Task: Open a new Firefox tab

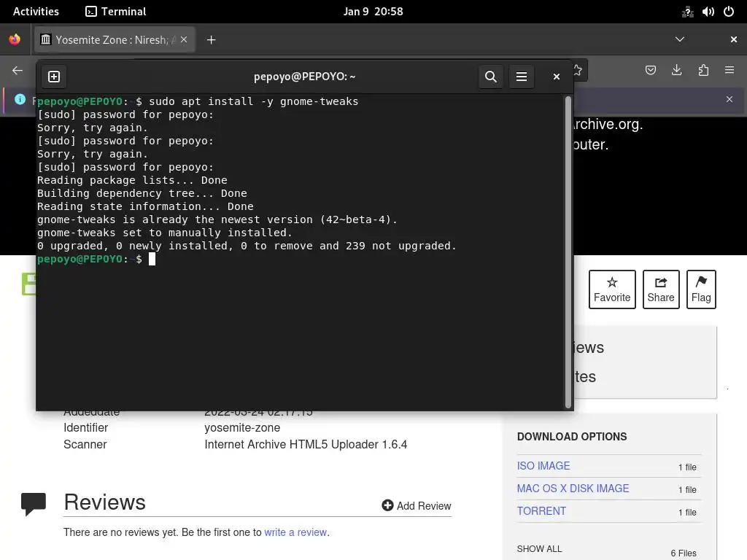Action: tap(211, 39)
